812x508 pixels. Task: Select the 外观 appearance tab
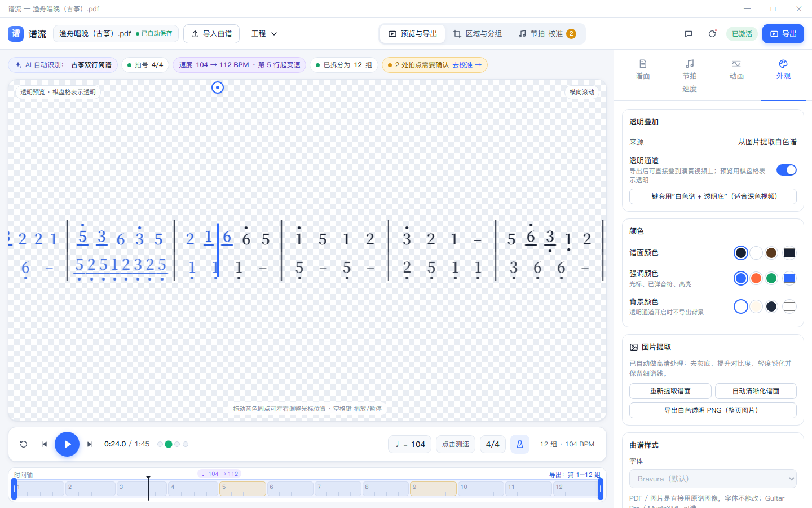pos(783,70)
